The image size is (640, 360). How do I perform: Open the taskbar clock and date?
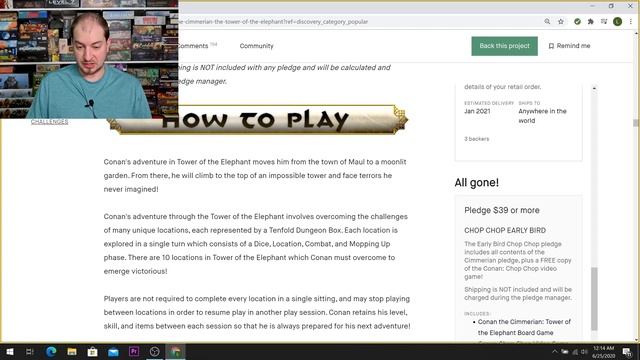click(603, 352)
